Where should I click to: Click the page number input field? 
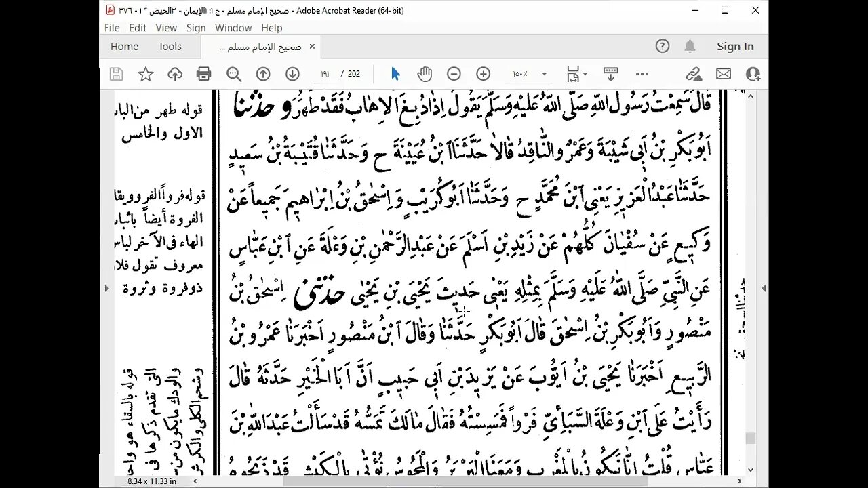pyautogui.click(x=325, y=74)
